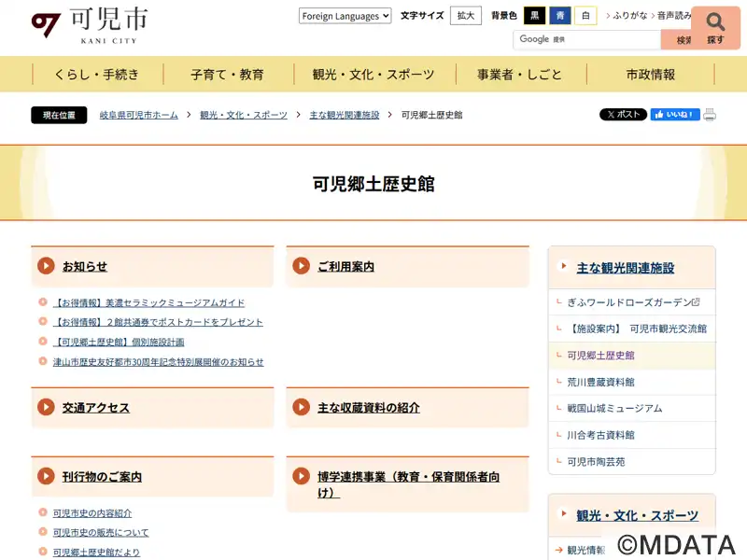Click arrow icon beside 刊行物のご案内
747x560 pixels.
46,476
